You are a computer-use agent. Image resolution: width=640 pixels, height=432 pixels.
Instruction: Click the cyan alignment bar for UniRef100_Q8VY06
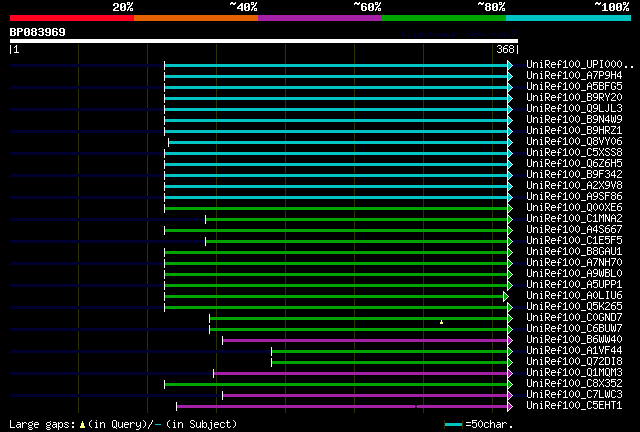click(338, 143)
